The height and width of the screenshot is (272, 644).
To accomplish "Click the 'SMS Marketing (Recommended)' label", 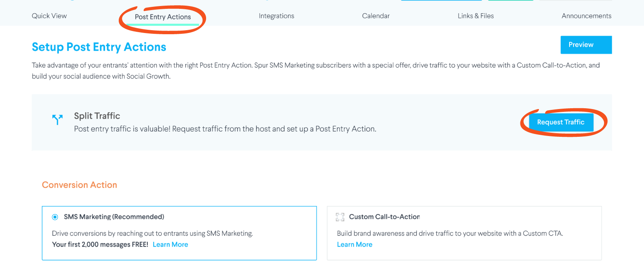I will coord(114,217).
